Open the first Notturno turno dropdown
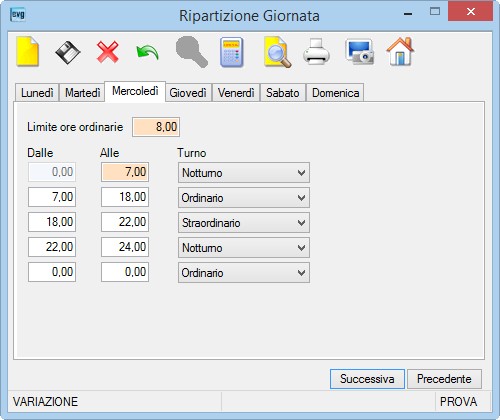Viewport: 500px width, 420px height. point(244,173)
